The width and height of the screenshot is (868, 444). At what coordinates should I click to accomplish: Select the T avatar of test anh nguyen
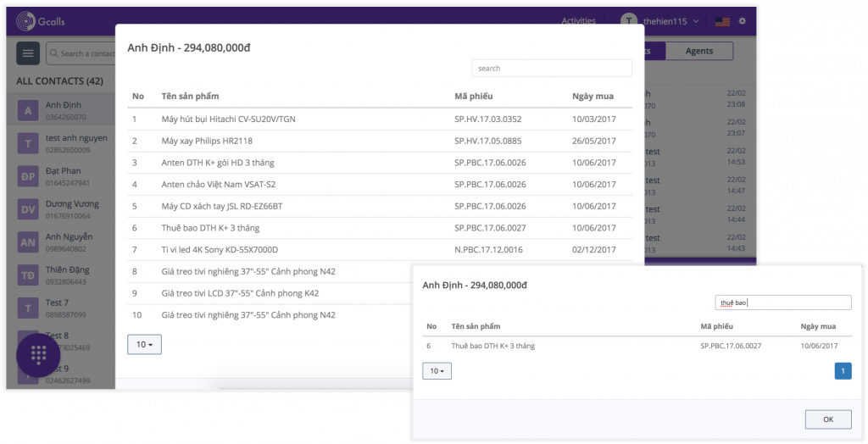(28, 144)
